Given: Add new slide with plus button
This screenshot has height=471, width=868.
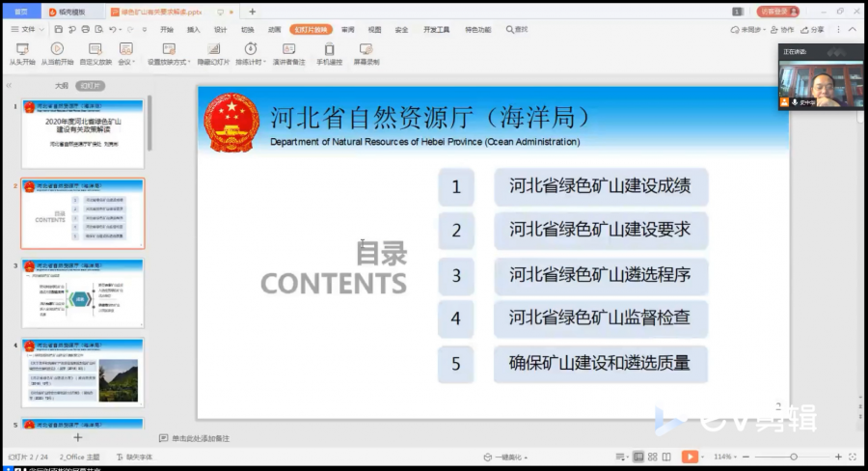Looking at the screenshot, I should [77, 438].
